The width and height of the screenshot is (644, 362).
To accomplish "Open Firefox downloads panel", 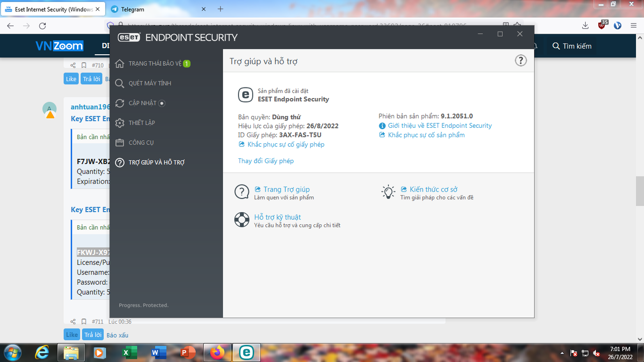I will pos(585,26).
